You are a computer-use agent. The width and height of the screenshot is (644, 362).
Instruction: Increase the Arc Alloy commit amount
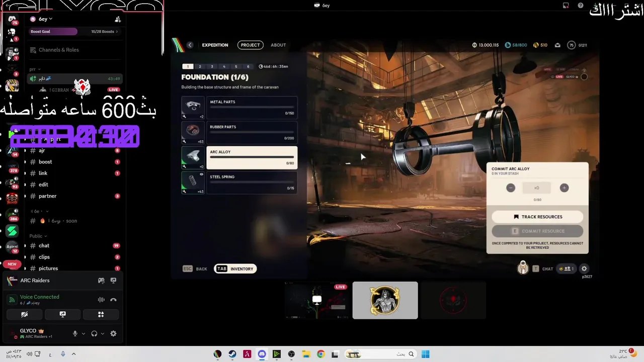tap(564, 188)
